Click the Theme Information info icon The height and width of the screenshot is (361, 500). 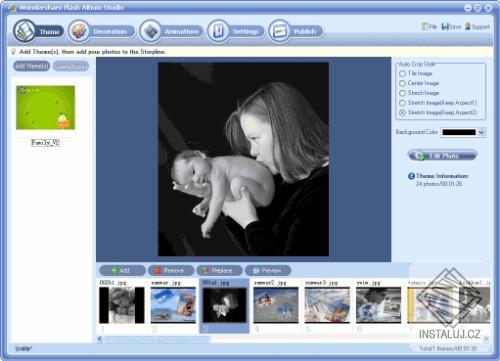click(x=411, y=176)
